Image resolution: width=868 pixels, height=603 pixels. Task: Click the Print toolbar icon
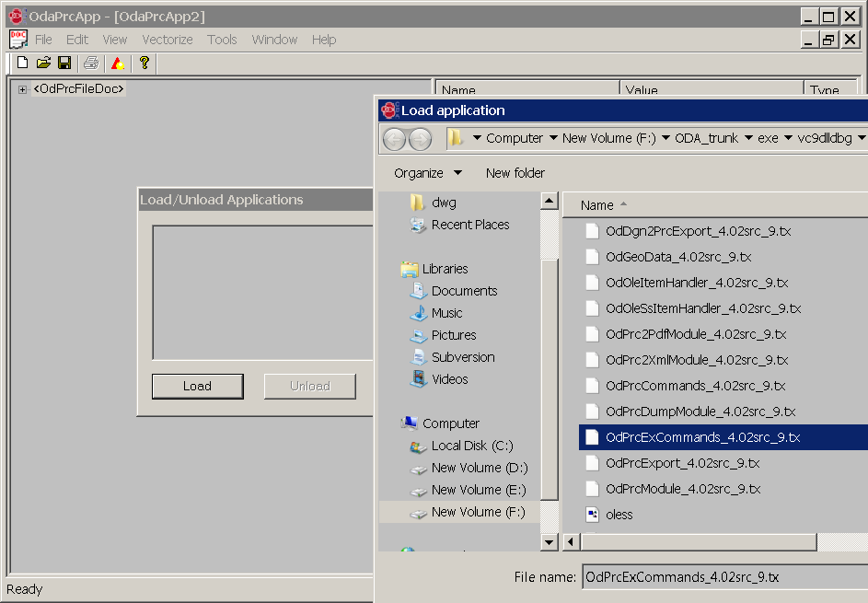[91, 62]
